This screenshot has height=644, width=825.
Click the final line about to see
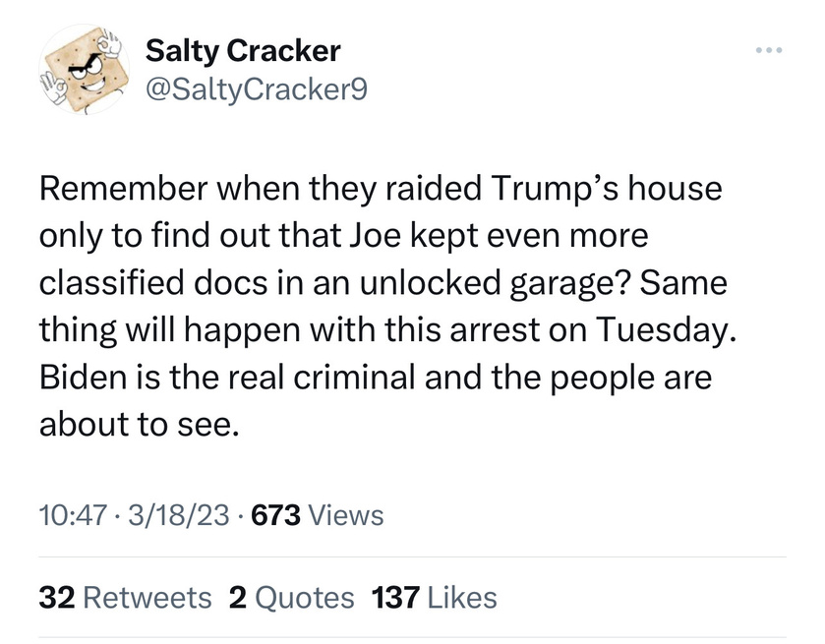point(140,424)
